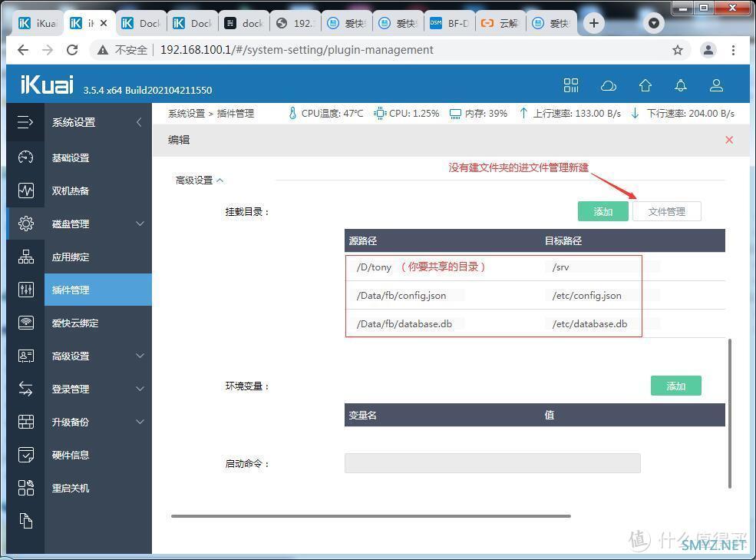Click the iKuai logo in header
This screenshot has height=560, width=756.
pos(47,84)
